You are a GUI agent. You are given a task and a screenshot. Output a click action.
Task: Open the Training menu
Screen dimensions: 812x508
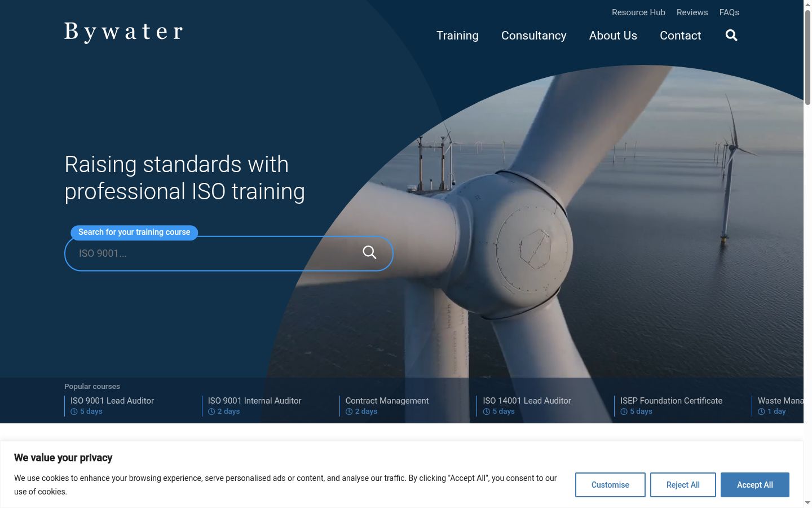click(x=457, y=36)
